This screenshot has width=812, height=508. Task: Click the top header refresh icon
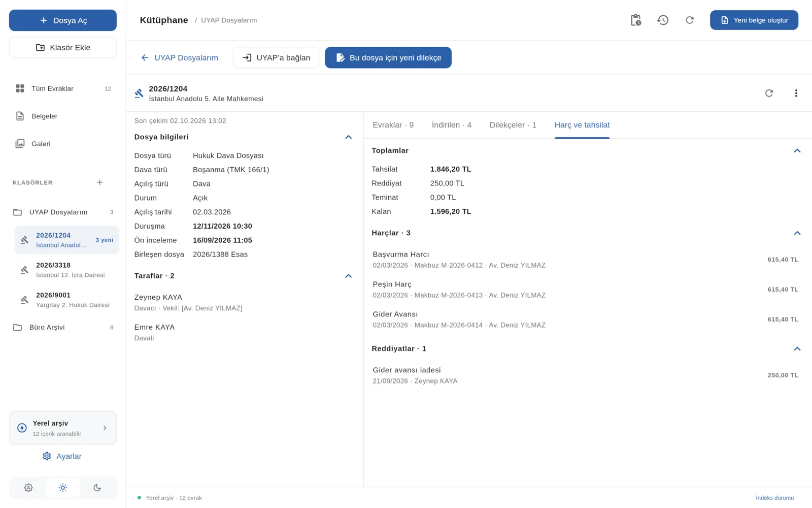coord(689,20)
